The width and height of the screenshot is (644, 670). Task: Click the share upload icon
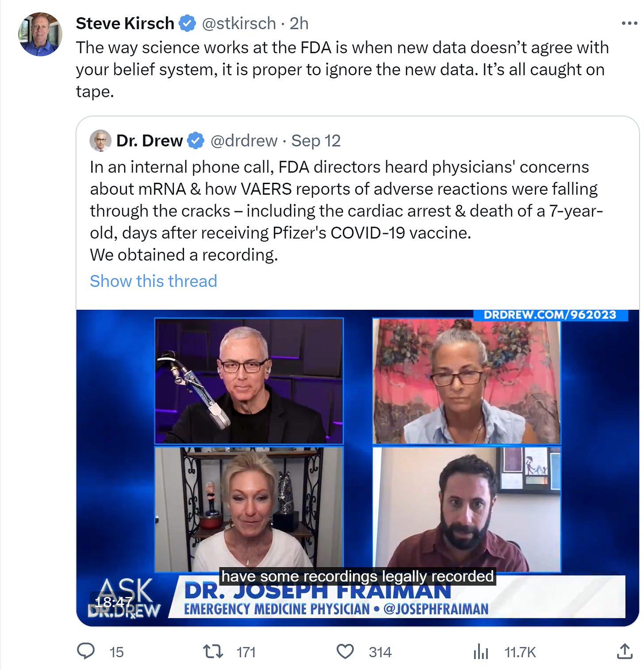coord(624,651)
